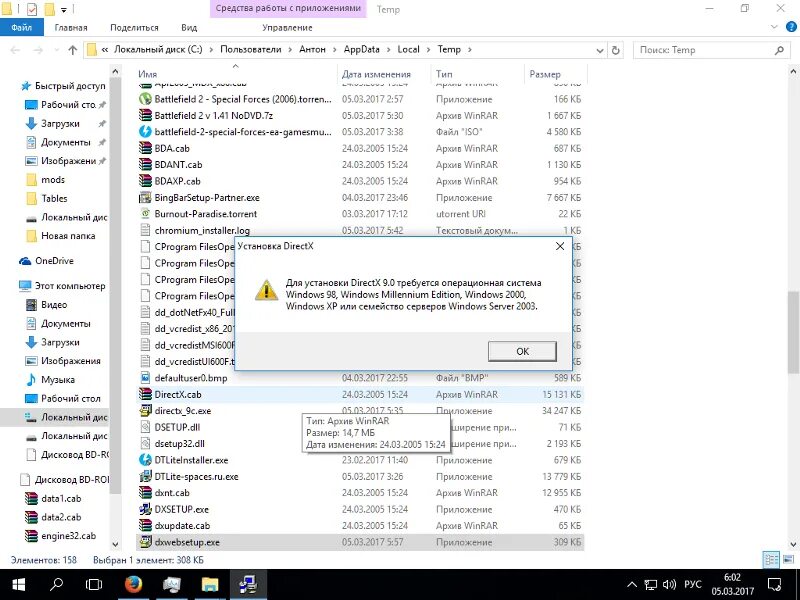Open the Управление ribbon tab

pyautogui.click(x=287, y=28)
